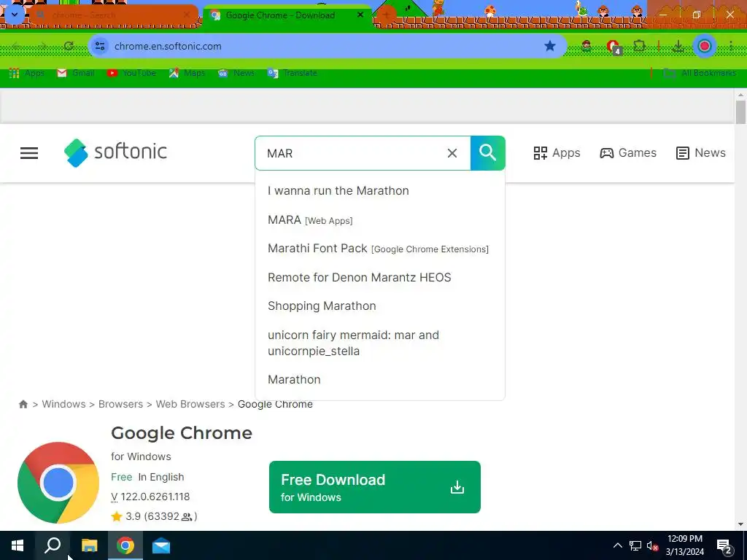Screen dimensions: 747x560
Task: Click the Mario extension icon
Action: click(x=587, y=46)
